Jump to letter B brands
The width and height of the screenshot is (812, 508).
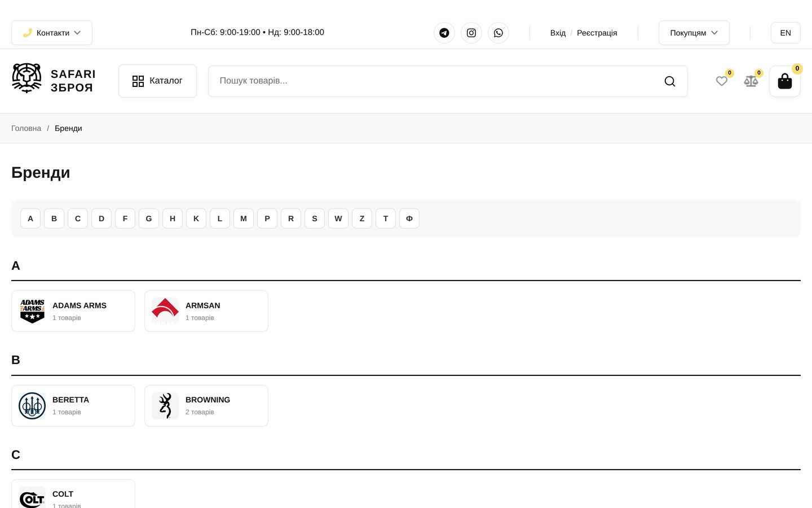pos(54,218)
